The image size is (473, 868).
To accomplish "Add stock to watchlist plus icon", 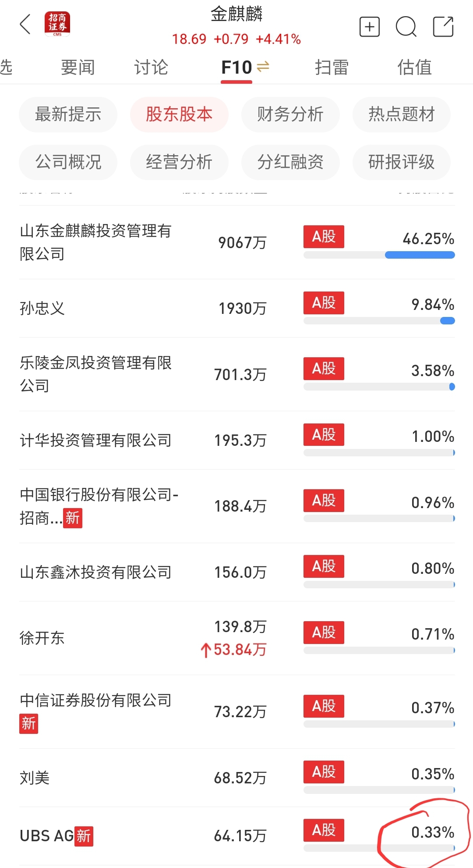I will [369, 27].
